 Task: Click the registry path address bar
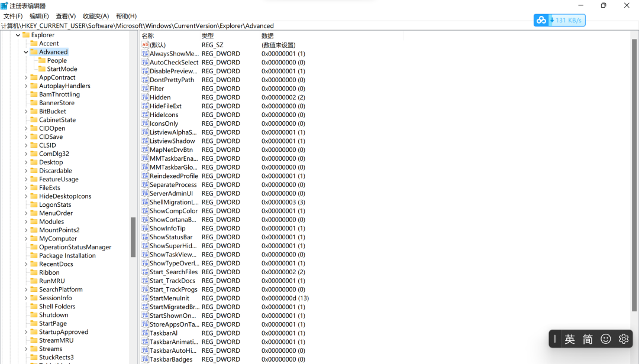click(x=319, y=25)
